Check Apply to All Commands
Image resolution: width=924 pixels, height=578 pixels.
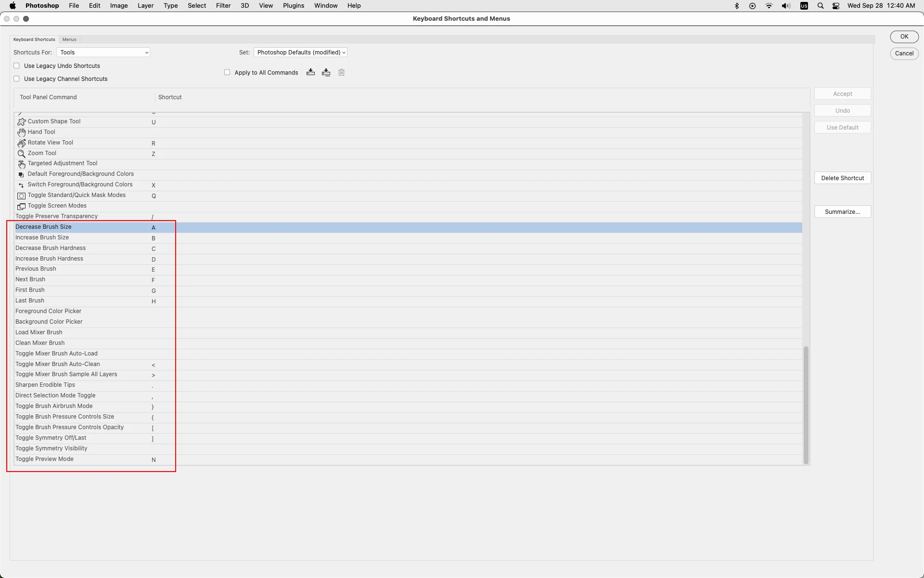(227, 72)
